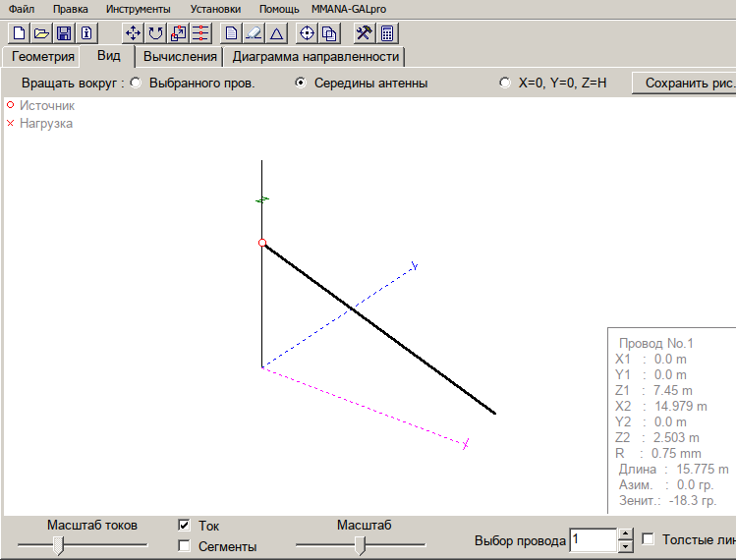Click the hammer and wrench tools icon
The image size is (736, 560).
364,32
